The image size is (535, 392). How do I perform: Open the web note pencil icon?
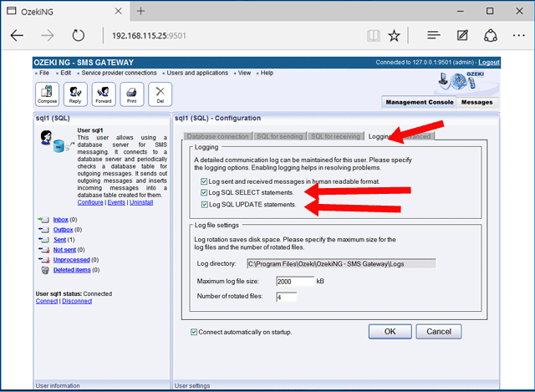[462, 35]
